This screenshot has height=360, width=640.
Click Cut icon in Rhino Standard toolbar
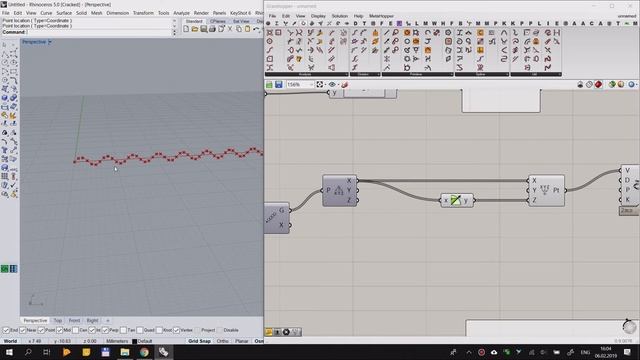point(230,29)
